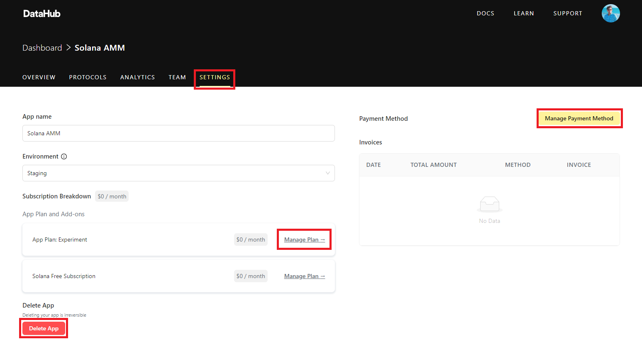Click the Payment Method label
This screenshot has width=642, height=364.
[x=383, y=119]
